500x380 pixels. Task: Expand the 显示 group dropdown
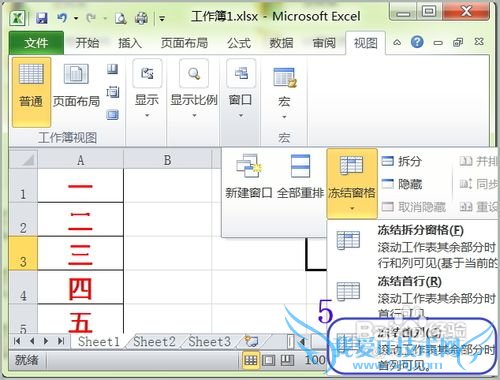click(147, 89)
